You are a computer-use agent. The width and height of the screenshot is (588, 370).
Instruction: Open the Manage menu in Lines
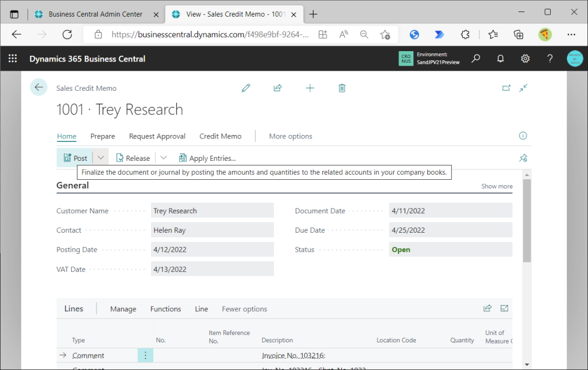123,309
